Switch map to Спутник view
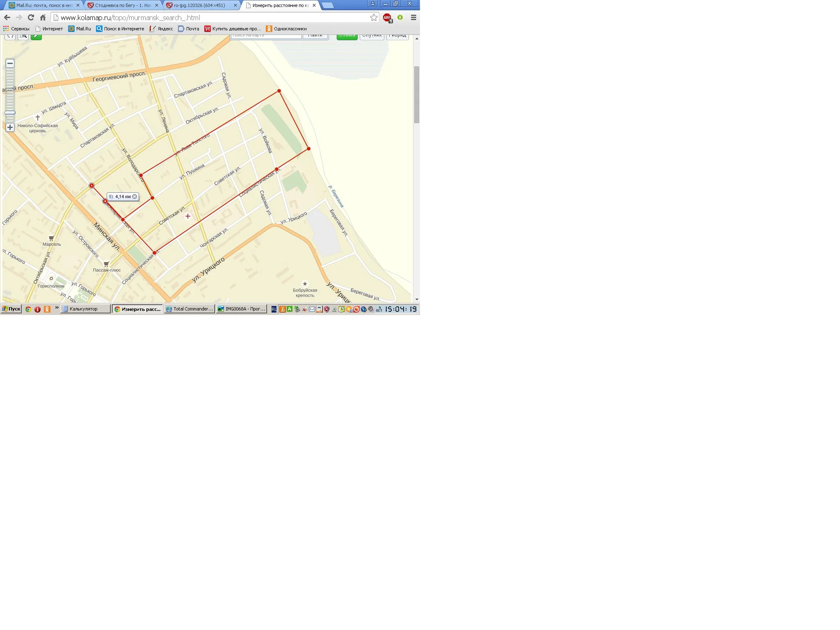The height and width of the screenshot is (630, 840). [x=372, y=36]
